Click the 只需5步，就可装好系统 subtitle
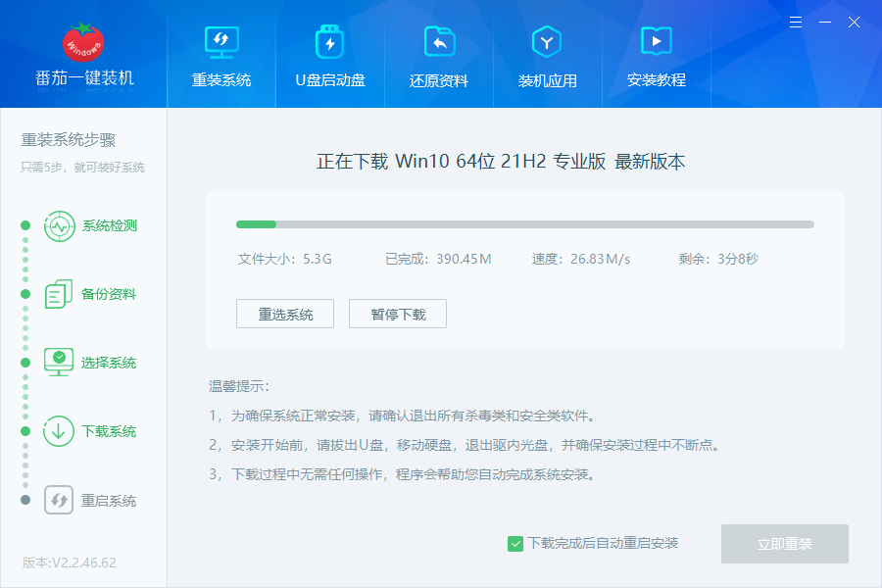Screen dimensions: 882x588 click(x=82, y=168)
